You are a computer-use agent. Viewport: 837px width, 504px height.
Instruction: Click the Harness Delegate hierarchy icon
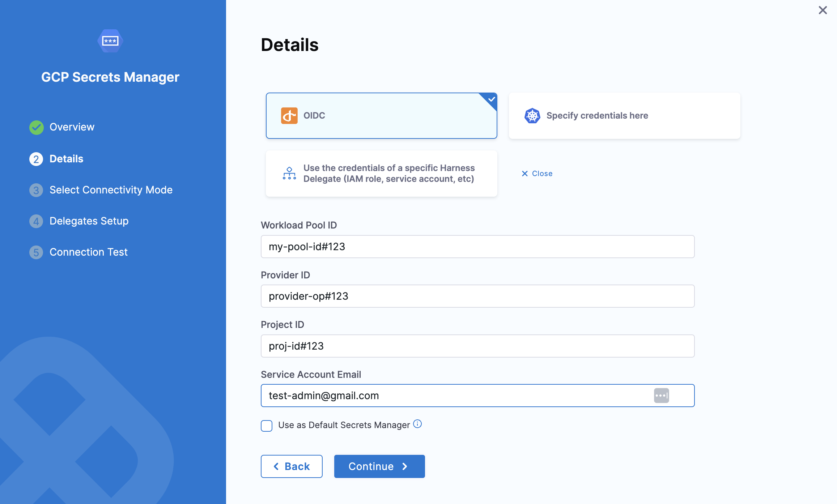tap(289, 174)
